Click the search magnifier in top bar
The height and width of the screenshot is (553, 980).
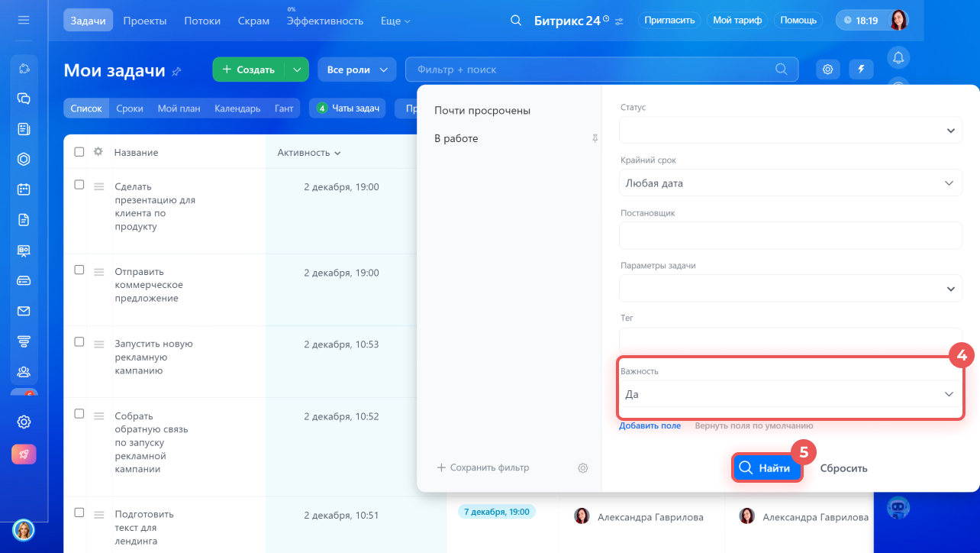coord(516,21)
